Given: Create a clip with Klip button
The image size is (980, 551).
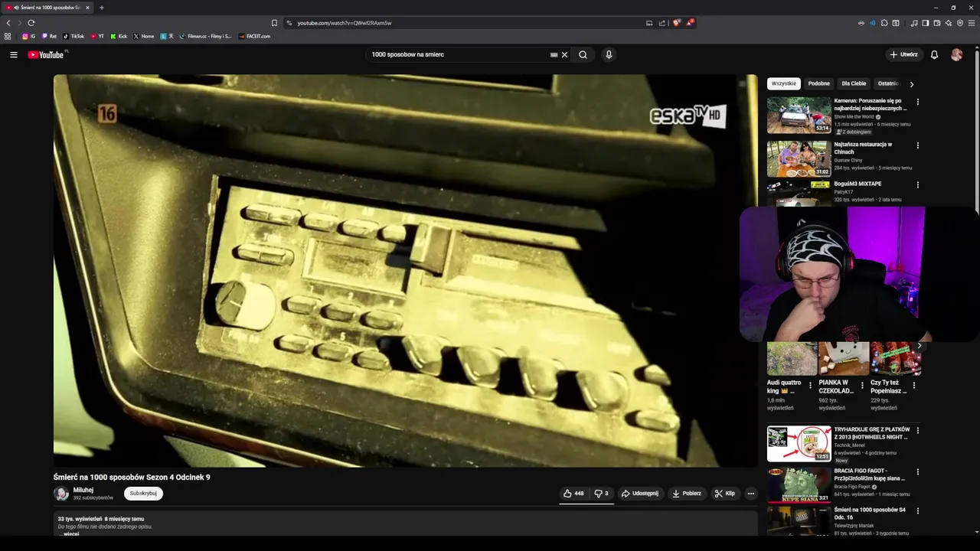Looking at the screenshot, I should point(725,494).
